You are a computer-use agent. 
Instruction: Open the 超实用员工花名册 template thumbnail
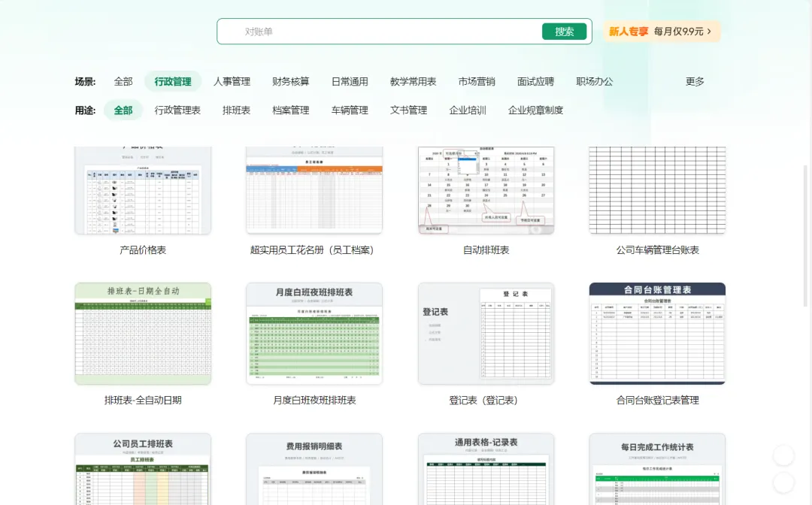[x=314, y=190]
